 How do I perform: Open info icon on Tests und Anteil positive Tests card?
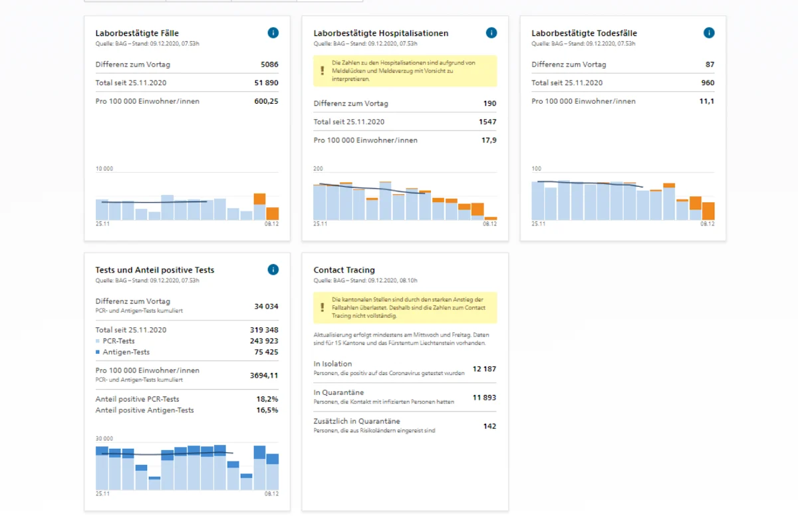[273, 269]
